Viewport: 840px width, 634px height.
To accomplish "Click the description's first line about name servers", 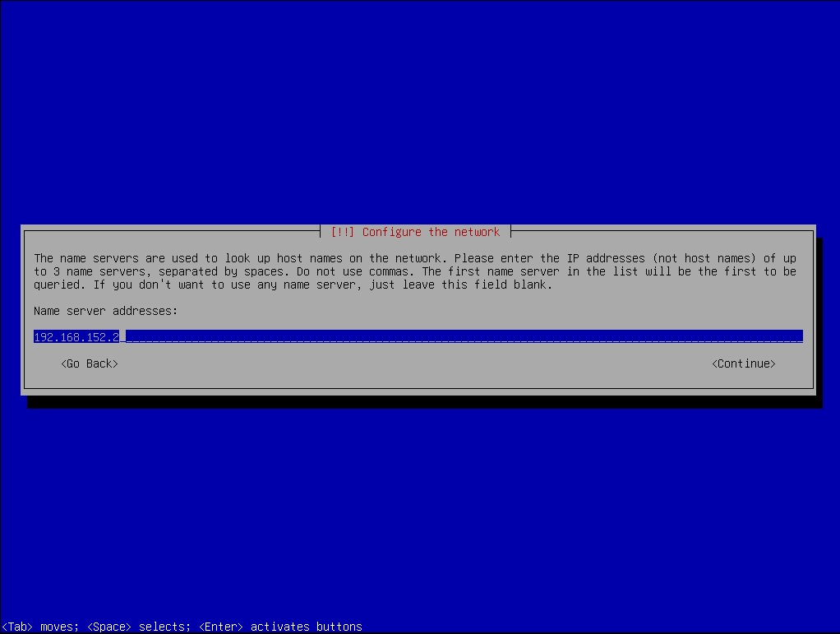I will click(x=415, y=258).
